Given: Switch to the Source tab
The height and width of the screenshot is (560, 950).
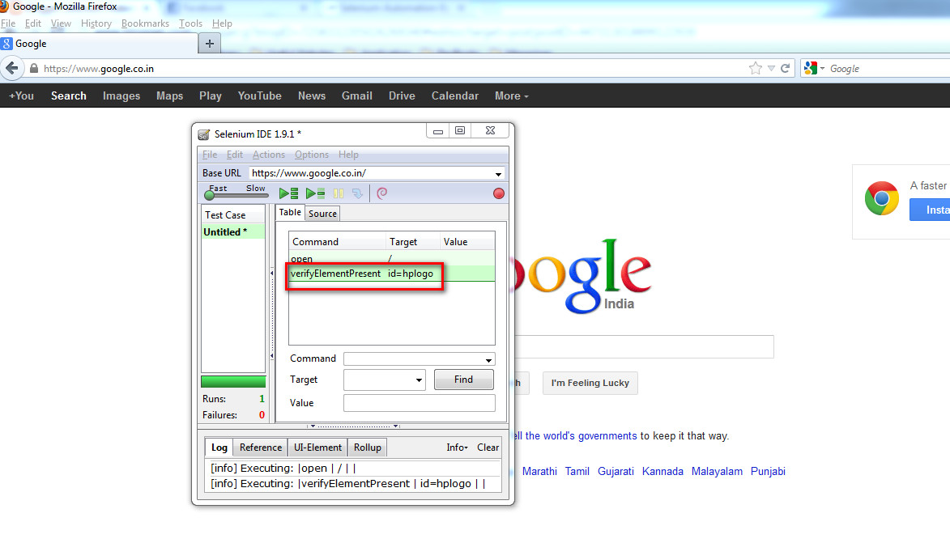Looking at the screenshot, I should tap(322, 213).
